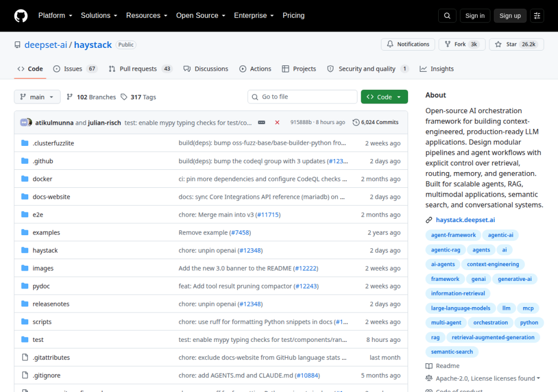Viewport: 558px width, 392px height.
Task: Open the 6,024 Commits history
Action: tap(375, 122)
